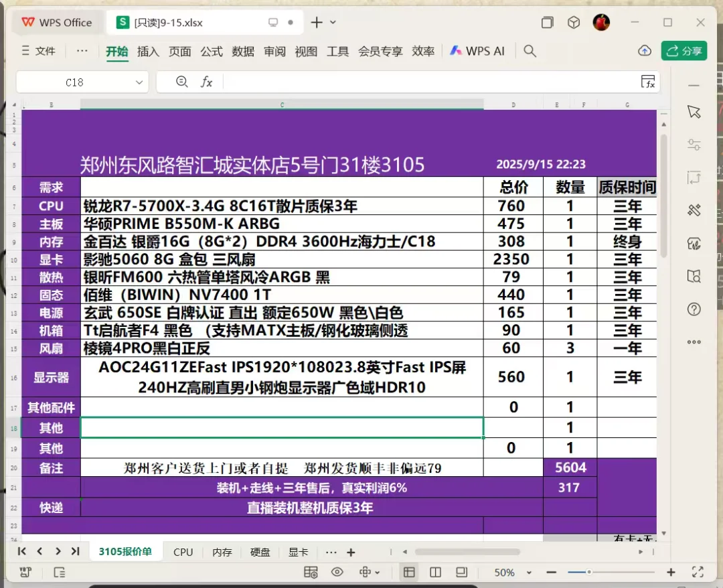This screenshot has width=723, height=588.
Task: Expand the new-tab dropdown arrow
Action: click(333, 22)
